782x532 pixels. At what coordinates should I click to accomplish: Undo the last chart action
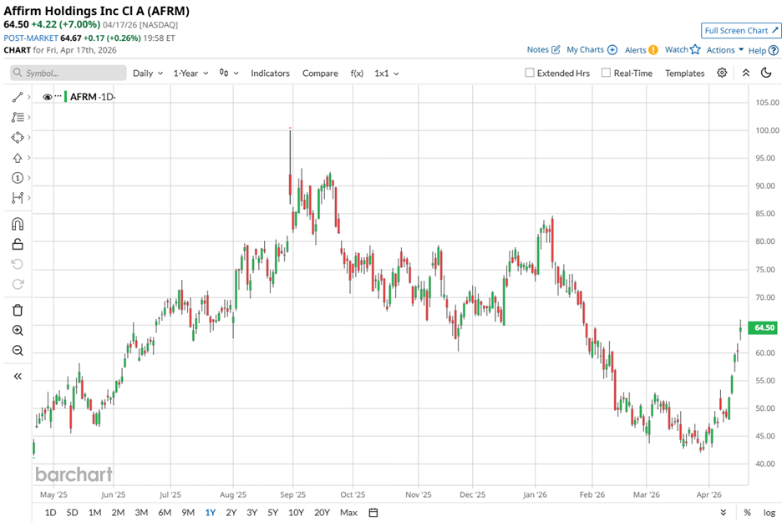tap(18, 264)
